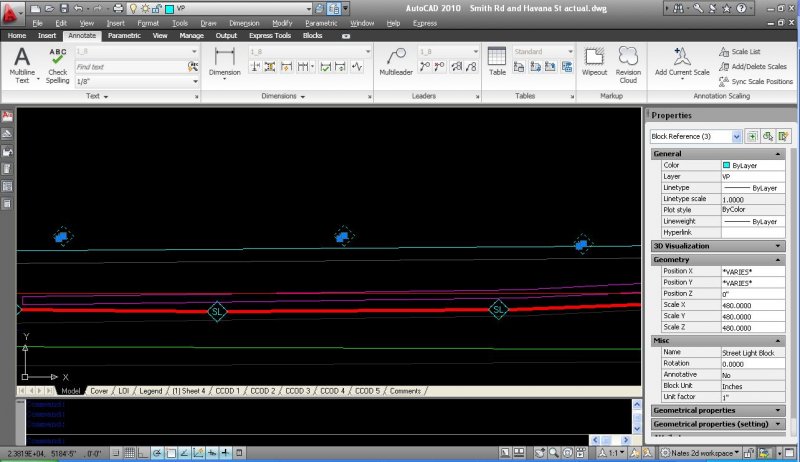Switch to the Home ribbon tab
This screenshot has height=462, width=800.
[17, 36]
